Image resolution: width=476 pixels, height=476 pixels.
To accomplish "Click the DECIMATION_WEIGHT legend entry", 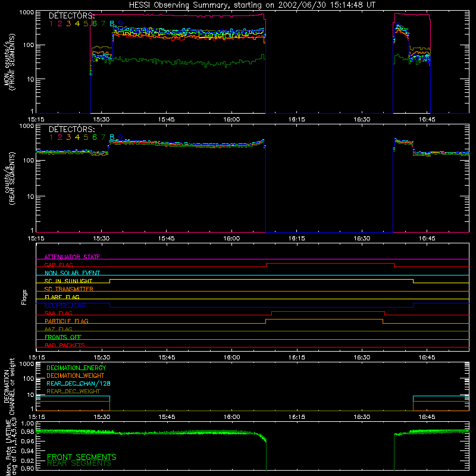I will [76, 375].
